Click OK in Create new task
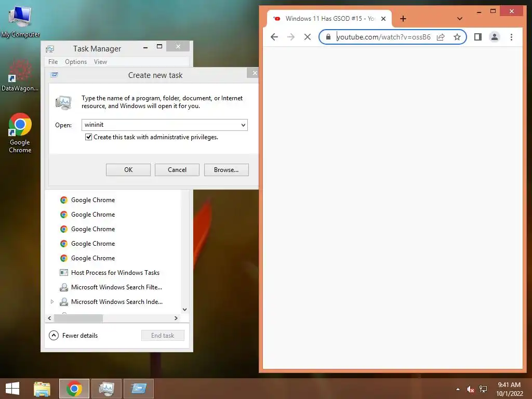 pyautogui.click(x=128, y=170)
